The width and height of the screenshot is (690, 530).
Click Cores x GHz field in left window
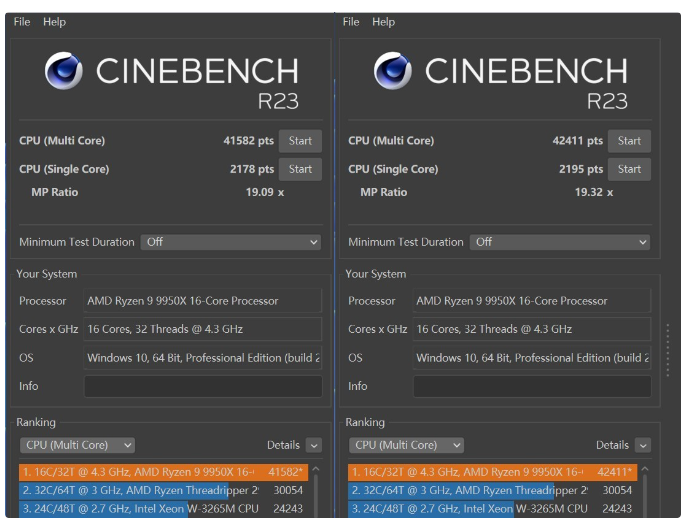[x=203, y=329]
